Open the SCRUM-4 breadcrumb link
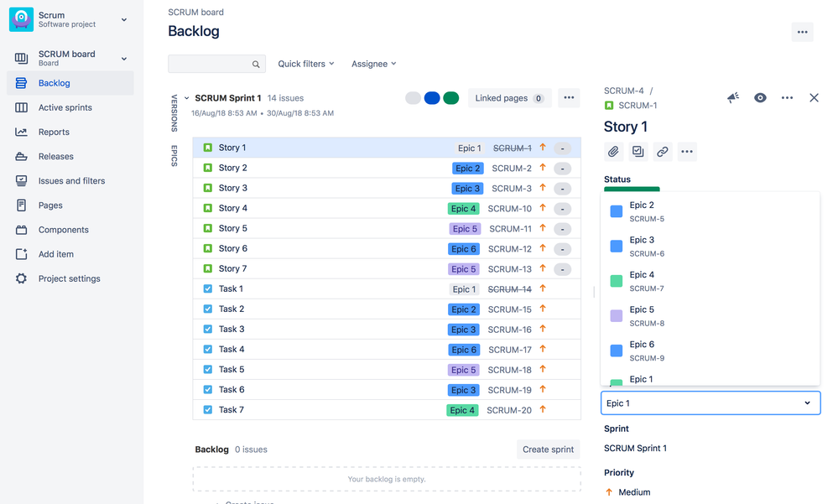Image resolution: width=838 pixels, height=504 pixels. (624, 91)
